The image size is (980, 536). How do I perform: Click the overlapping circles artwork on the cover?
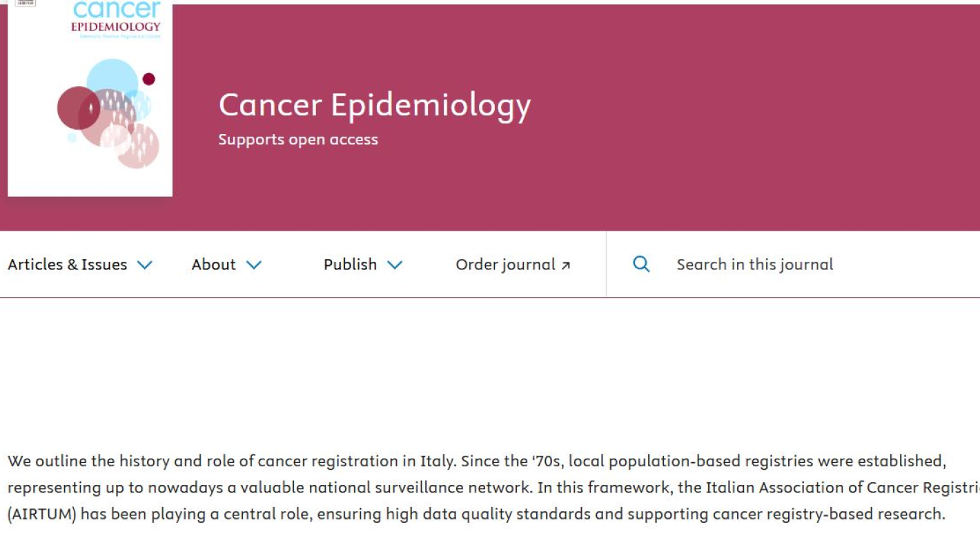coord(108,114)
